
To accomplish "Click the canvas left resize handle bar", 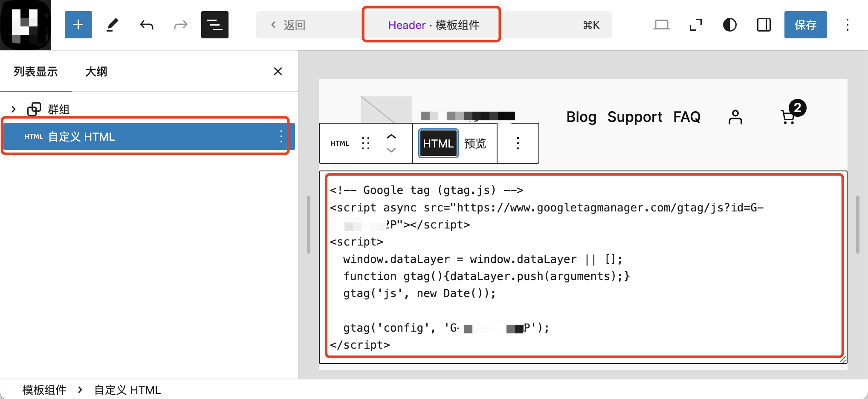I will pos(309,225).
